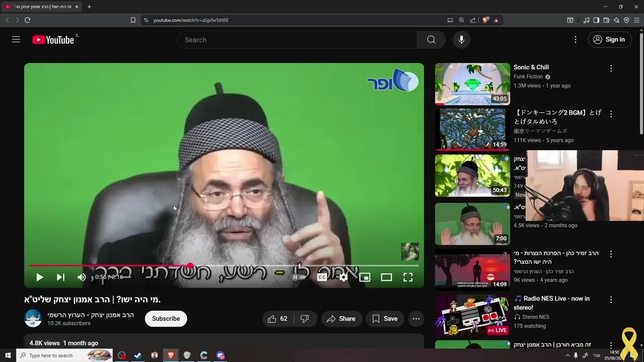
Task: Open the Funk Fiction channel link
Action: [x=528, y=76]
